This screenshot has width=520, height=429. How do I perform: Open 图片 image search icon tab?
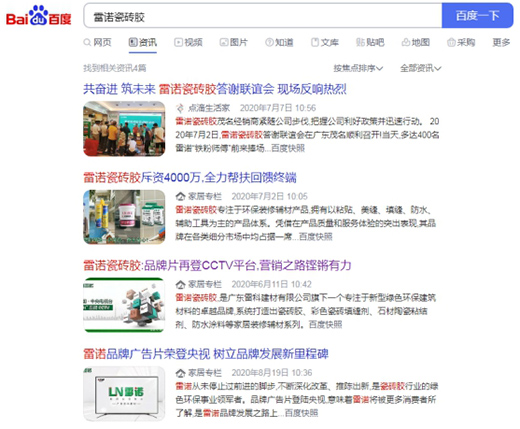coord(234,42)
